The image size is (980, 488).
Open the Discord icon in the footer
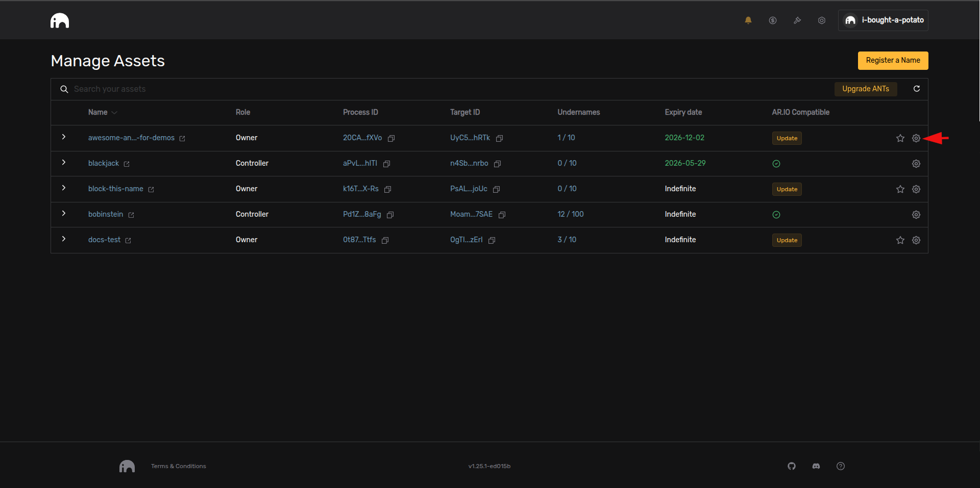[816, 466]
